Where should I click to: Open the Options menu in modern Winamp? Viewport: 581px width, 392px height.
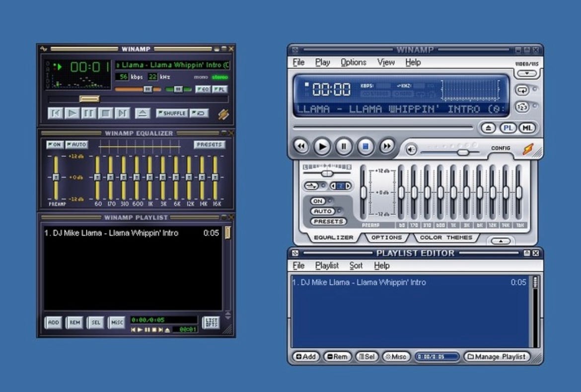[354, 62]
